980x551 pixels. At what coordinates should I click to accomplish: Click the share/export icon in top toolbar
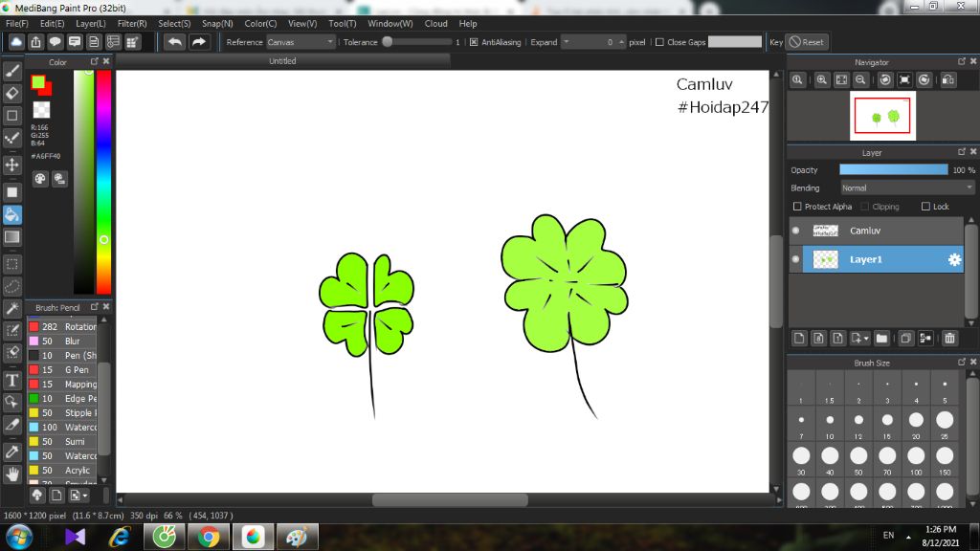tap(35, 42)
